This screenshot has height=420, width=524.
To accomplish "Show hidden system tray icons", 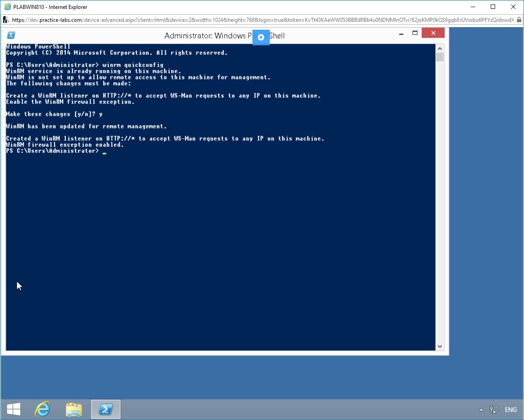I will (x=481, y=410).
